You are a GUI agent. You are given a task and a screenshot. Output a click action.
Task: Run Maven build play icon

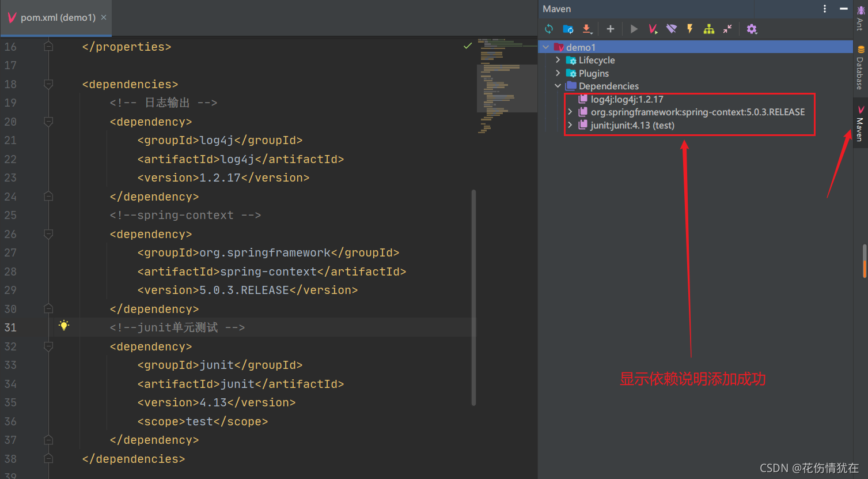[634, 29]
